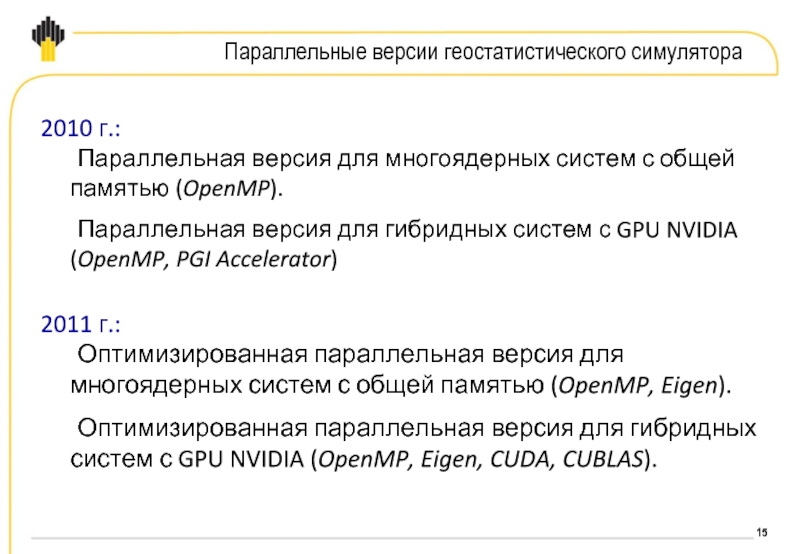Click the Rosneft logo in the slide header
Screen dimensions: 800x554
[x=48, y=39]
